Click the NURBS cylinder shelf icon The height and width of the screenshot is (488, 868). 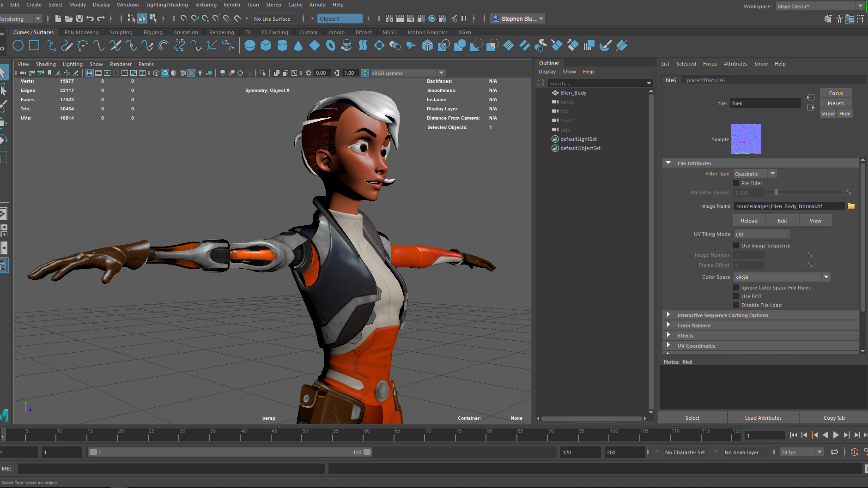point(282,45)
